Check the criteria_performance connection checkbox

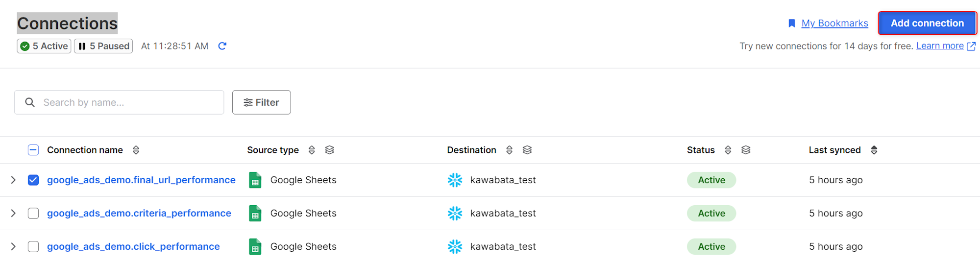point(33,214)
